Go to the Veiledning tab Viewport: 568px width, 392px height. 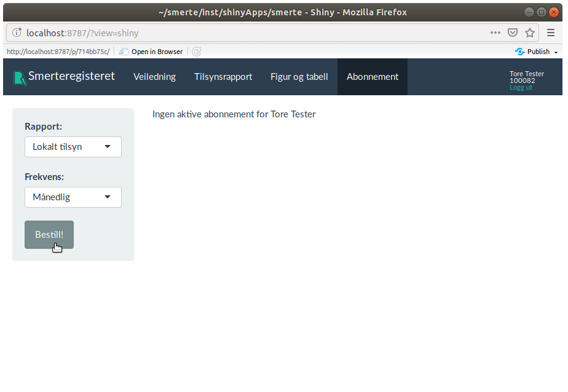coord(154,77)
